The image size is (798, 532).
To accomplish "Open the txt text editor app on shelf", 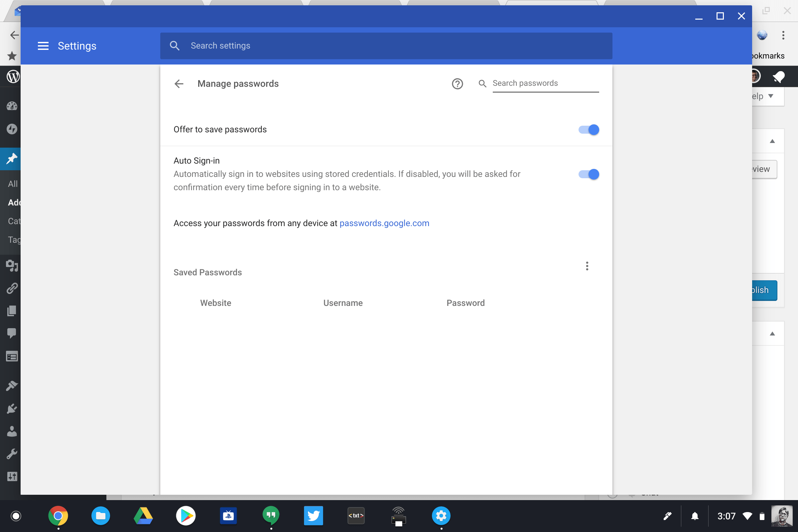I will point(356,516).
